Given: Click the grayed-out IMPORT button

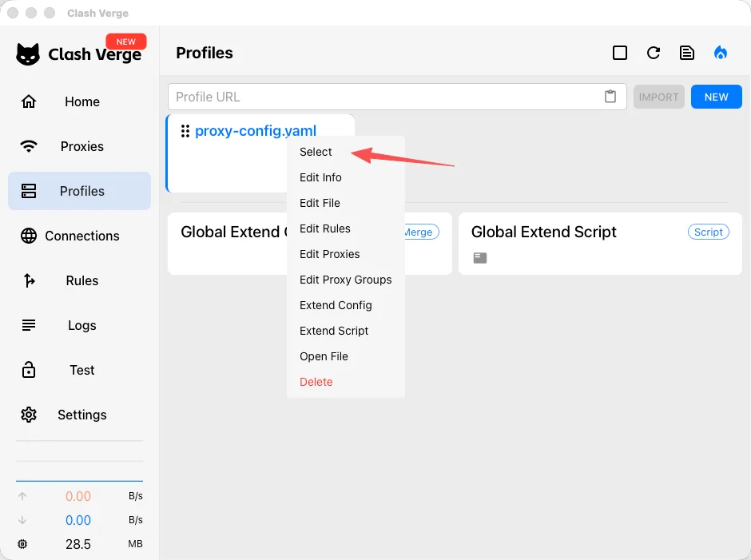Looking at the screenshot, I should coord(658,97).
